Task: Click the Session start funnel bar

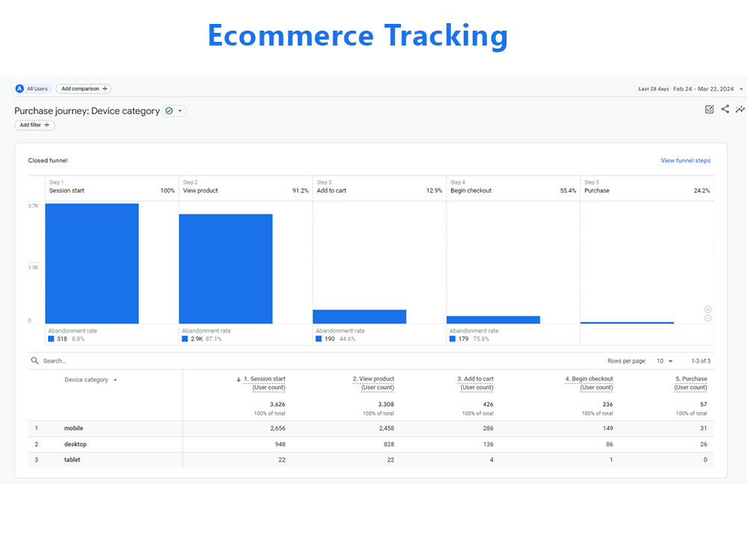Action: 92,264
